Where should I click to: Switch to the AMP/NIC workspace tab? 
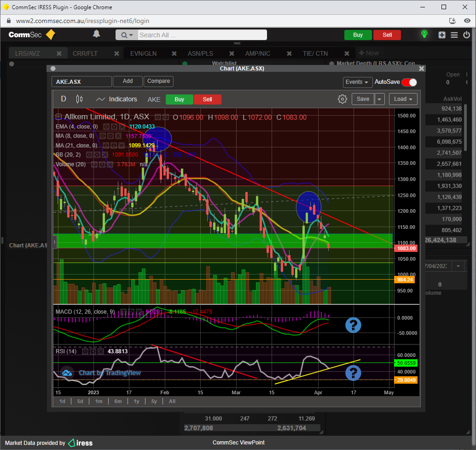click(x=258, y=53)
